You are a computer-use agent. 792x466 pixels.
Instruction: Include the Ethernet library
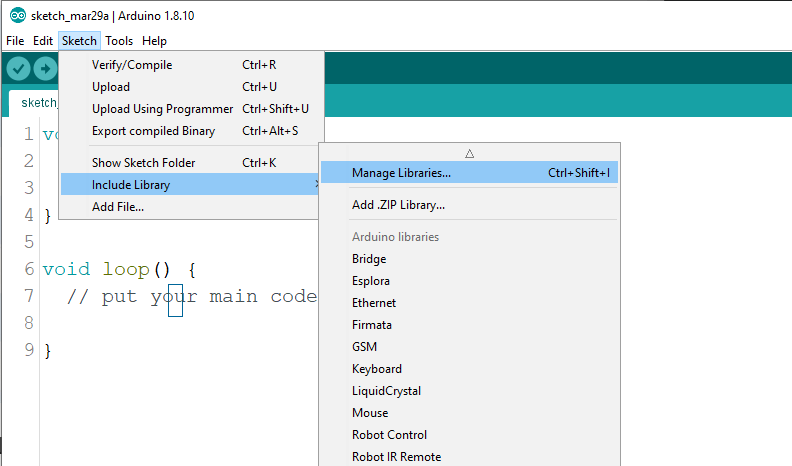469,303
